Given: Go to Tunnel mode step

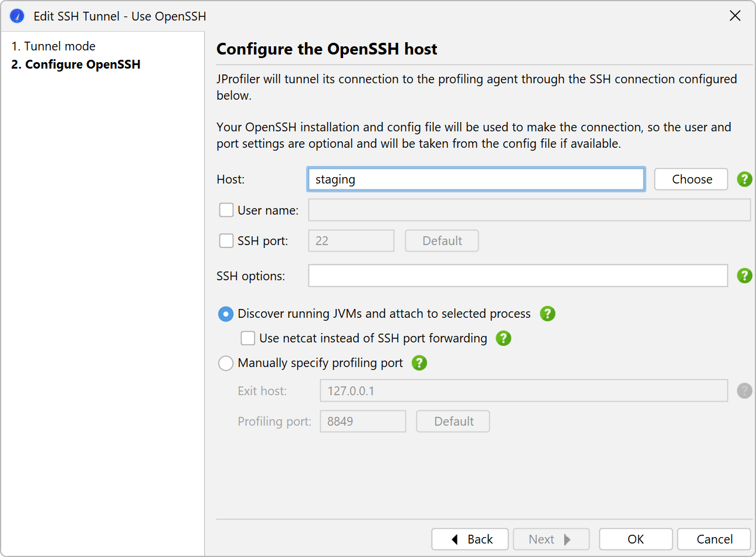Looking at the screenshot, I should 53,46.
